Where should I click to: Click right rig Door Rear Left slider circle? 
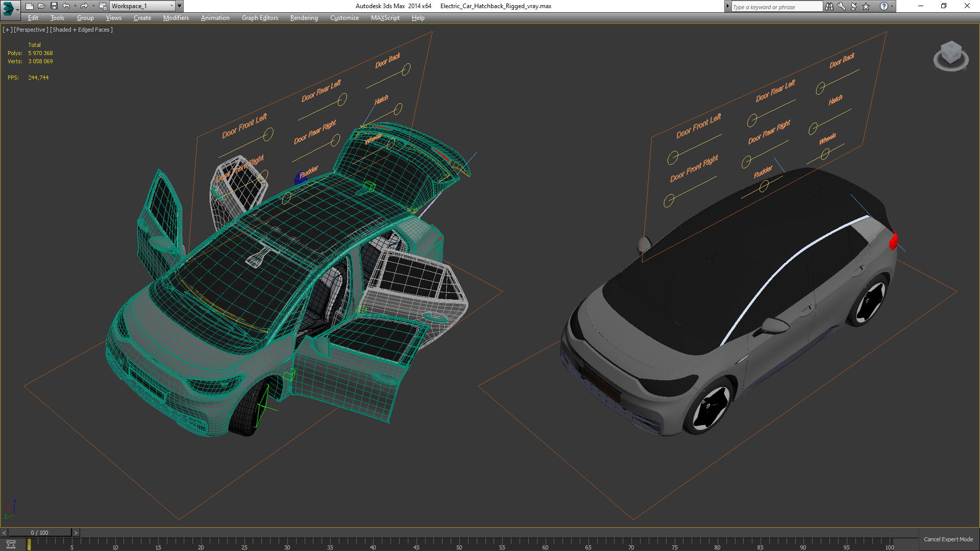[752, 120]
